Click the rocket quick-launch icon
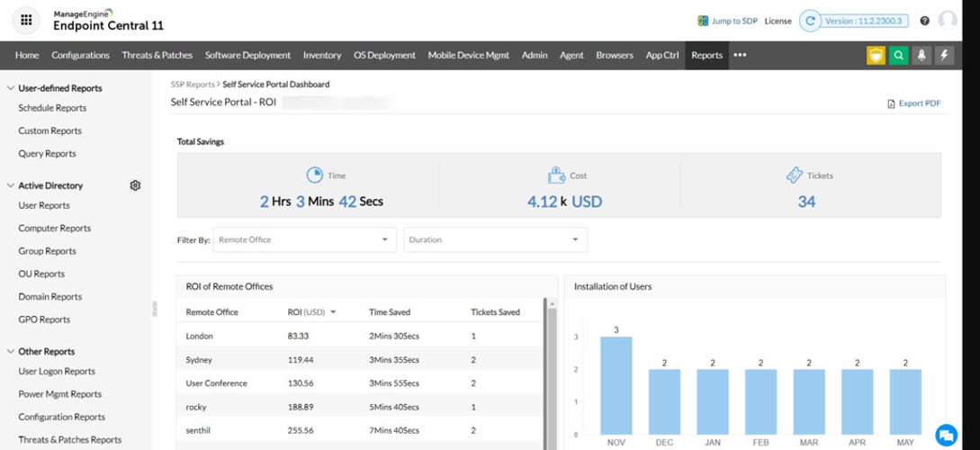Image resolution: width=980 pixels, height=450 pixels. coord(922,55)
